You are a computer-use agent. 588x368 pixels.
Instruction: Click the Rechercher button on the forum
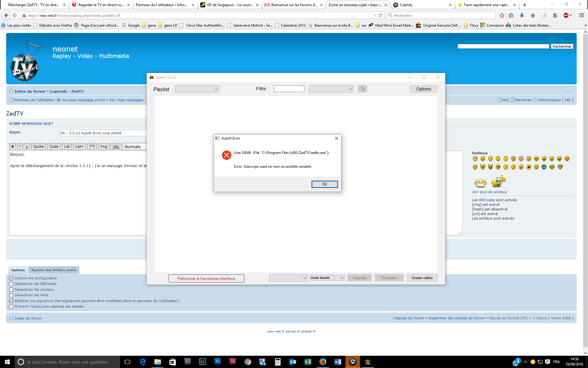(x=562, y=46)
